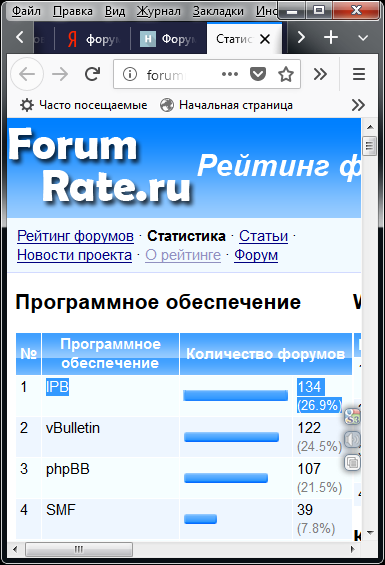The width and height of the screenshot is (385, 565).
Task: Expand more bookmarks toolbar items
Action: tap(358, 105)
